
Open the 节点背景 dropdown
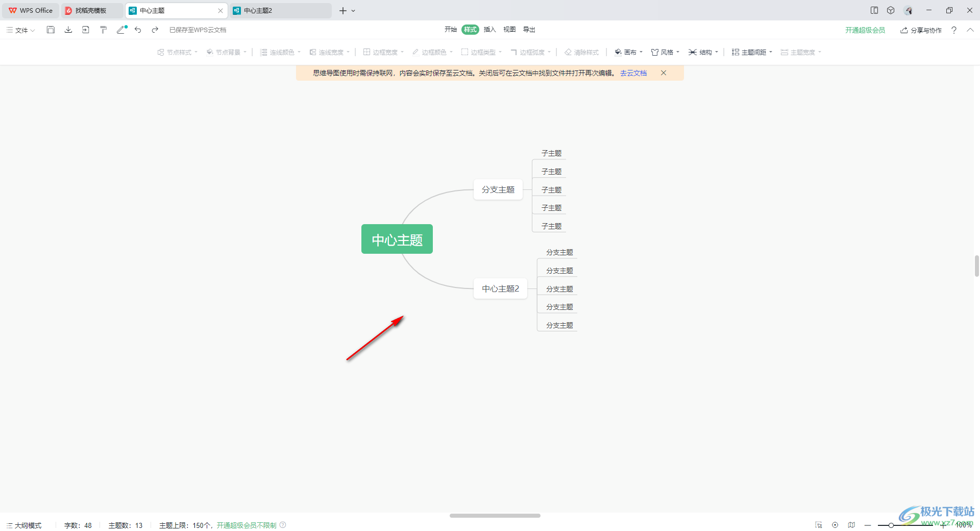pyautogui.click(x=226, y=52)
